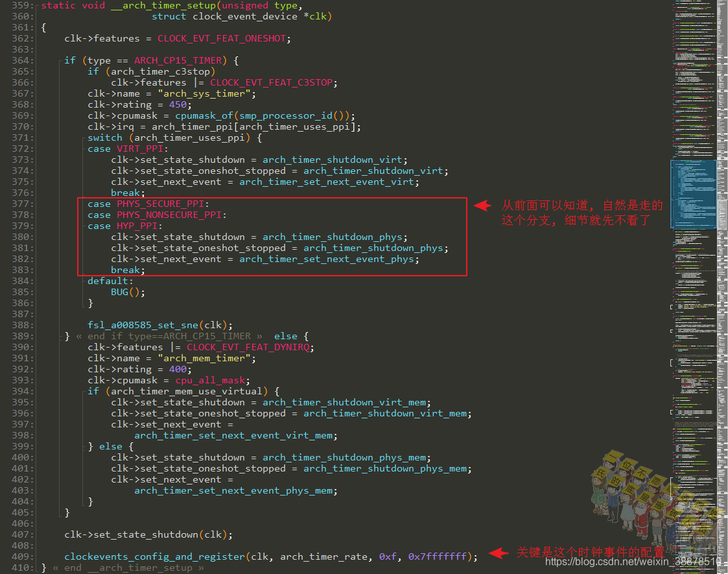Click the red arrow annotation near line 409
This screenshot has width=728, height=574.
[498, 553]
